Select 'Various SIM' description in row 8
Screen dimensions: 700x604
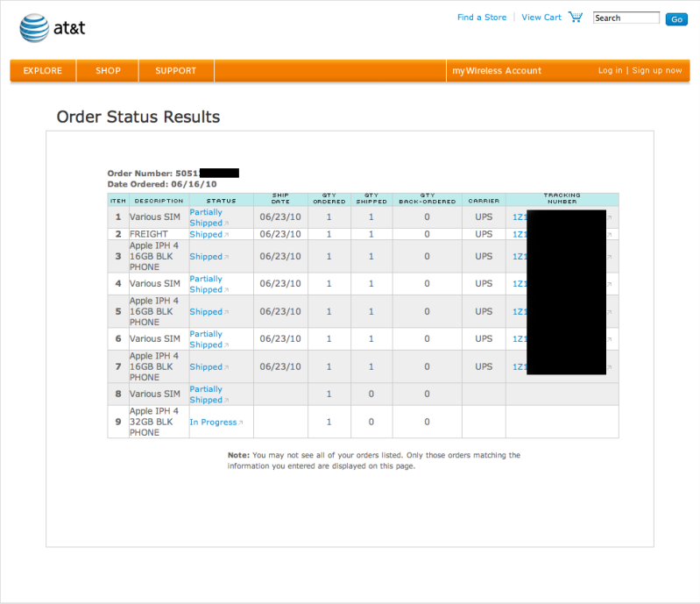click(x=155, y=394)
